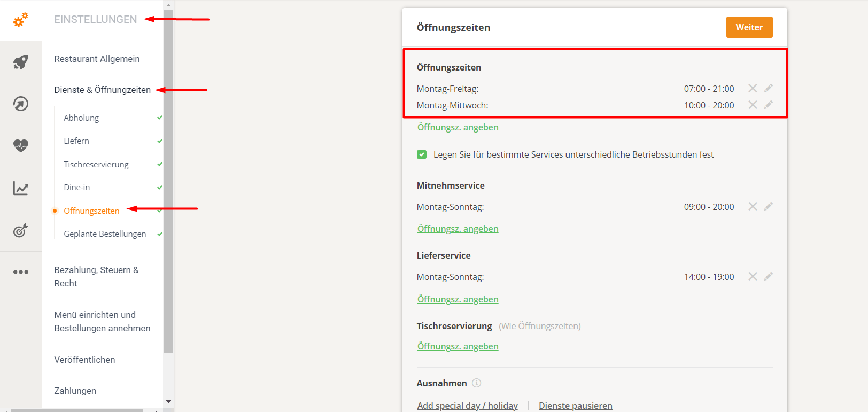Viewport: 868px width, 412px height.
Task: Click the (Wie Öffnungszeiten) note
Action: 540,326
